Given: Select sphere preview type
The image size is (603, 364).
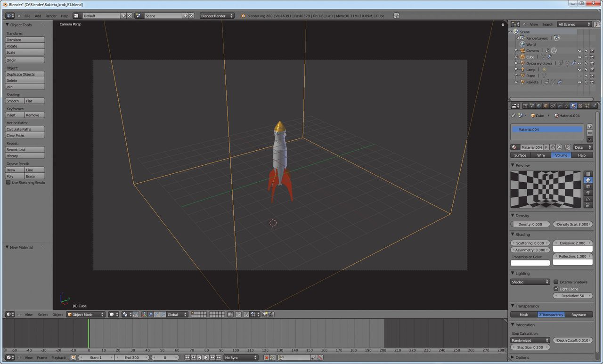Looking at the screenshot, I should coord(588,180).
